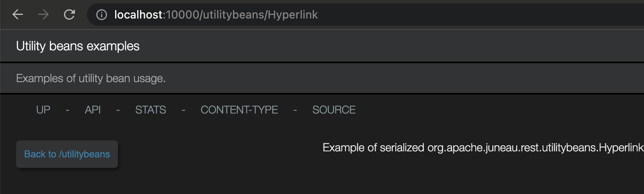Image resolution: width=644 pixels, height=194 pixels.
Task: Click the 'org.apache.juneau.rest.utilitybeans.Hyperlink' class name text
Action: [x=535, y=148]
